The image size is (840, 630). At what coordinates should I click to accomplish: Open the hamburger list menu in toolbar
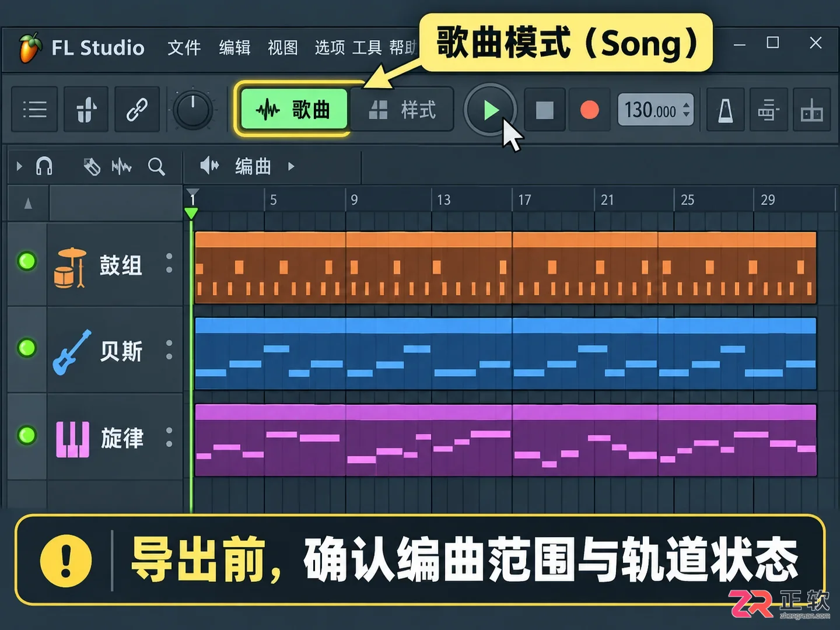click(34, 110)
